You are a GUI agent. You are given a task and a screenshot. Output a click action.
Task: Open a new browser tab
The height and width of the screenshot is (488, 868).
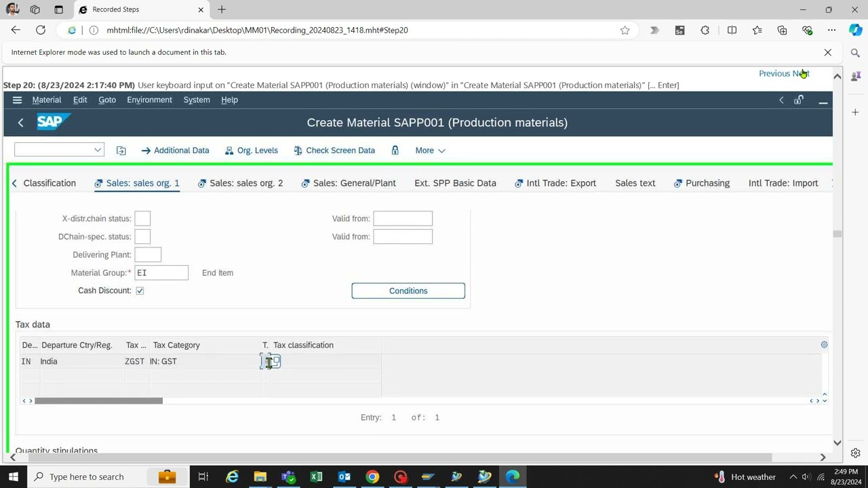pos(222,9)
